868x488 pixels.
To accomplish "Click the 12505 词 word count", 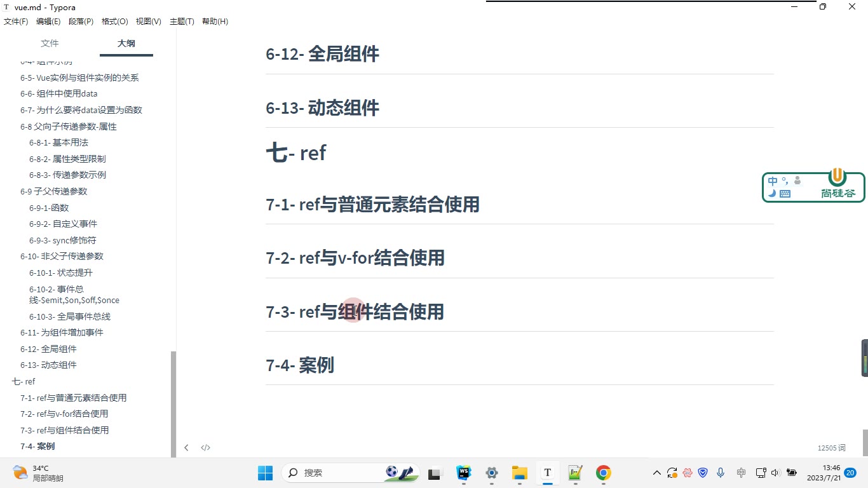I will 831,448.
